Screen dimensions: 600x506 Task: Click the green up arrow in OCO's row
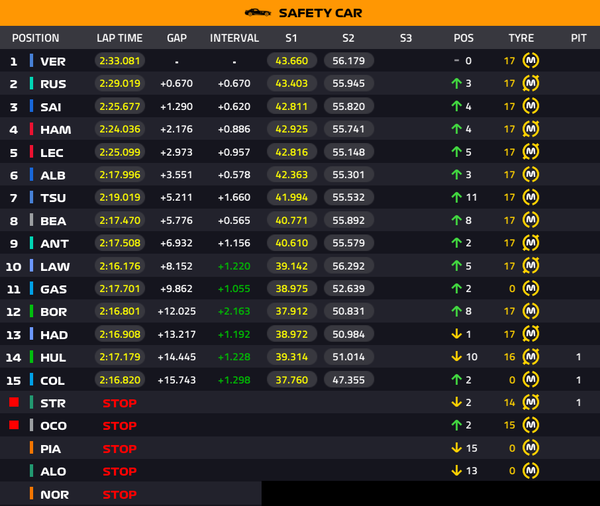click(456, 425)
